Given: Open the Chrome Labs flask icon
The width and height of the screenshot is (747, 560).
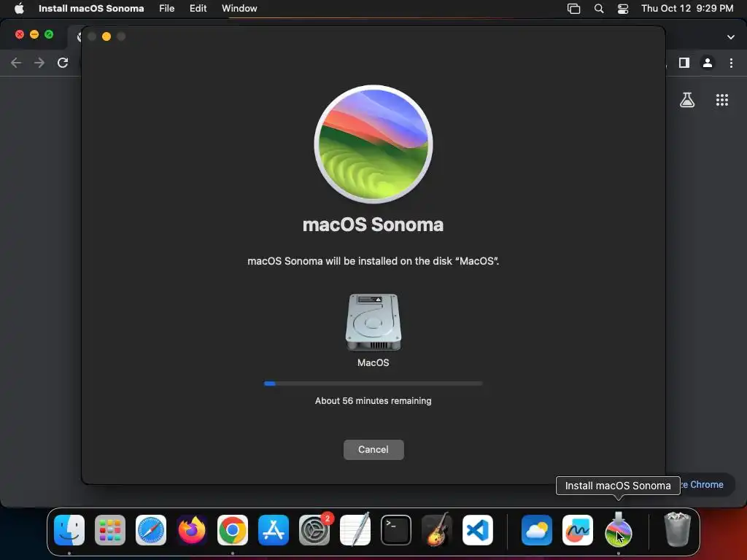Looking at the screenshot, I should (687, 100).
